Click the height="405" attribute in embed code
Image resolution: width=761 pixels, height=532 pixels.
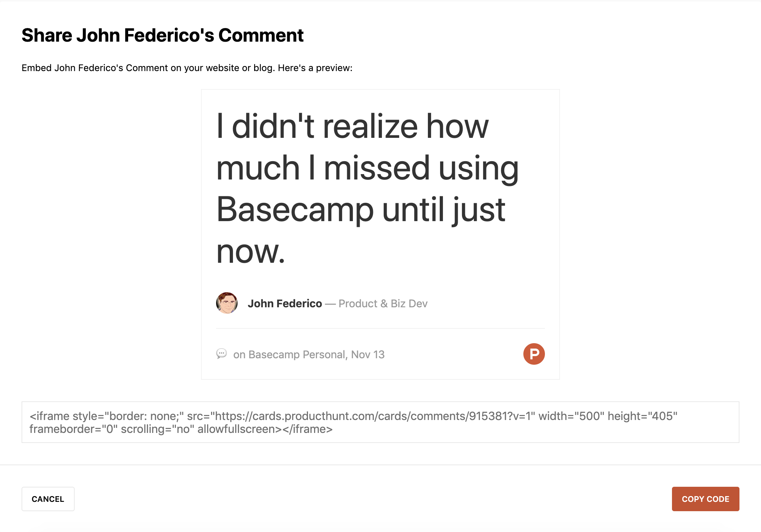(642, 416)
